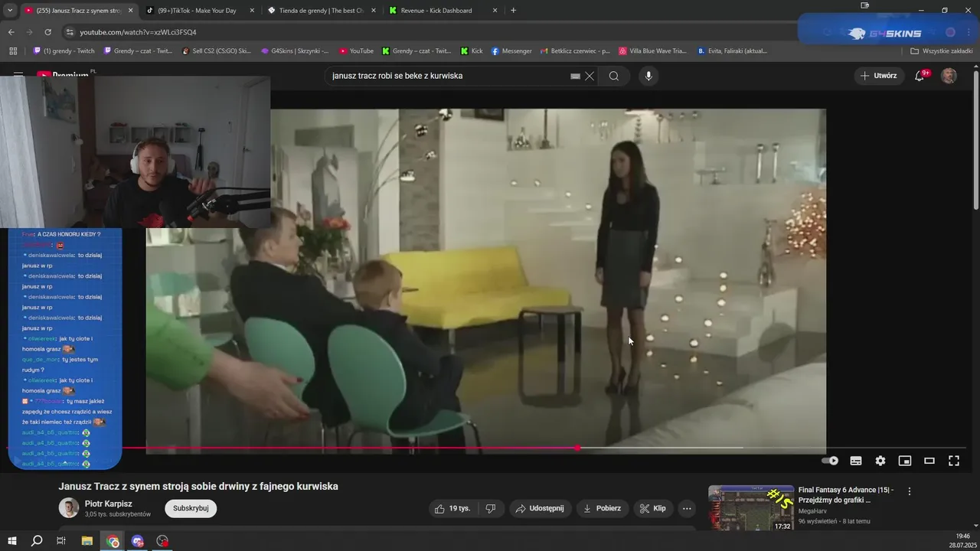Enable miniplayer mode
Screen dimensions: 980x551
(905, 461)
